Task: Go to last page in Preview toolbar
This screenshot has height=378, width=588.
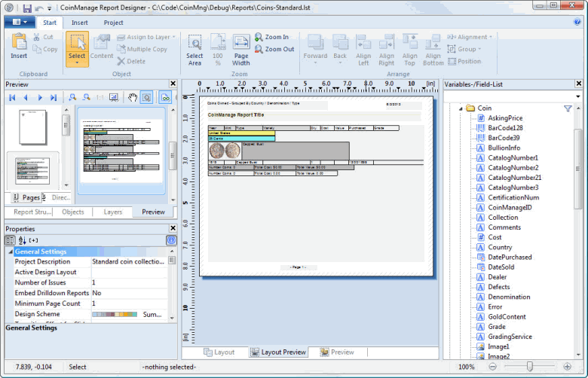Action: (x=54, y=97)
